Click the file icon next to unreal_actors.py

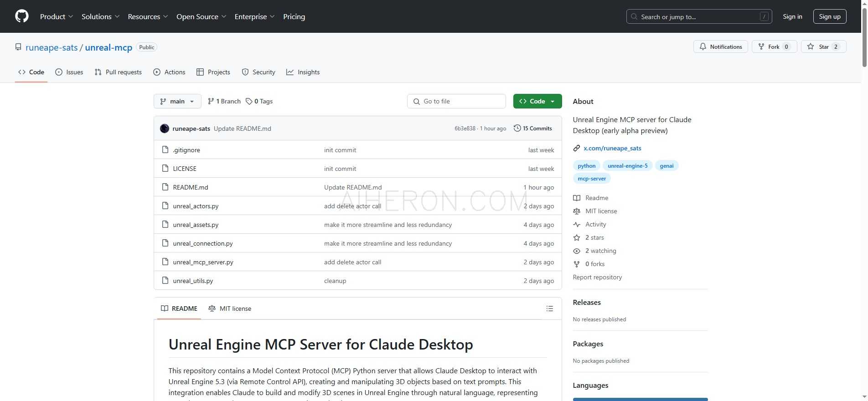[x=165, y=206]
